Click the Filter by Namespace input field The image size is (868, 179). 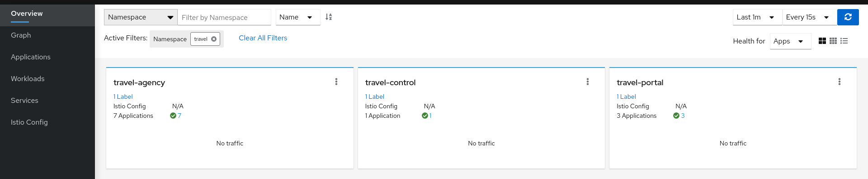point(224,17)
